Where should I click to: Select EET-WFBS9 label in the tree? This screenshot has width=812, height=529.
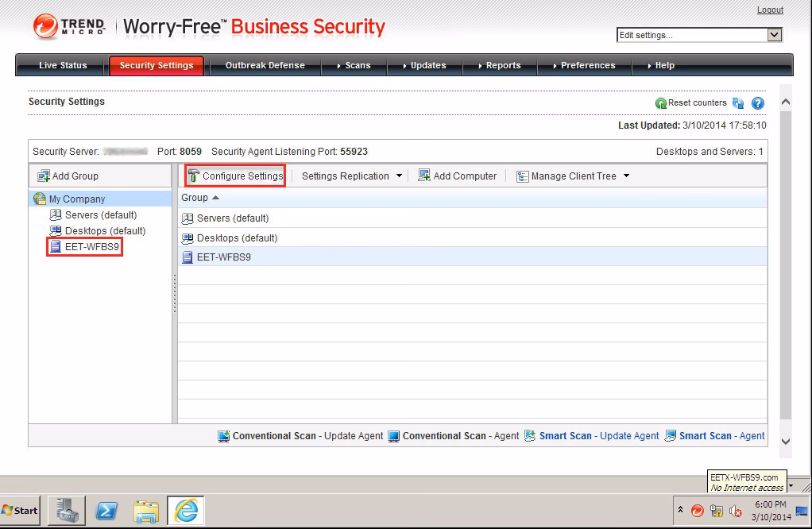(92, 247)
